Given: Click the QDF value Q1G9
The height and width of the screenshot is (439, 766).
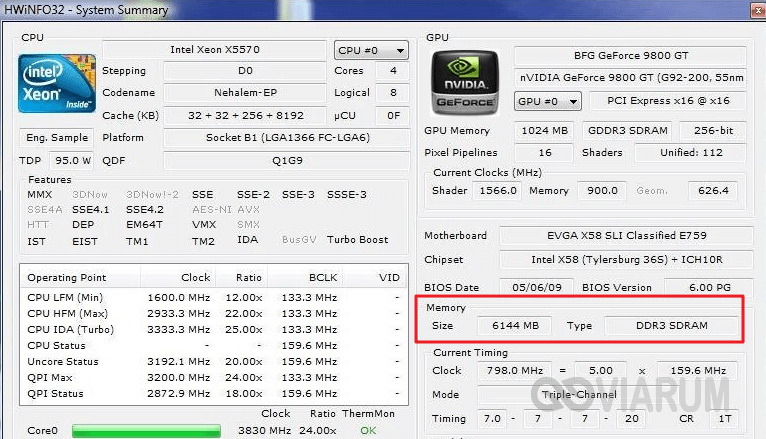Looking at the screenshot, I should tap(287, 161).
